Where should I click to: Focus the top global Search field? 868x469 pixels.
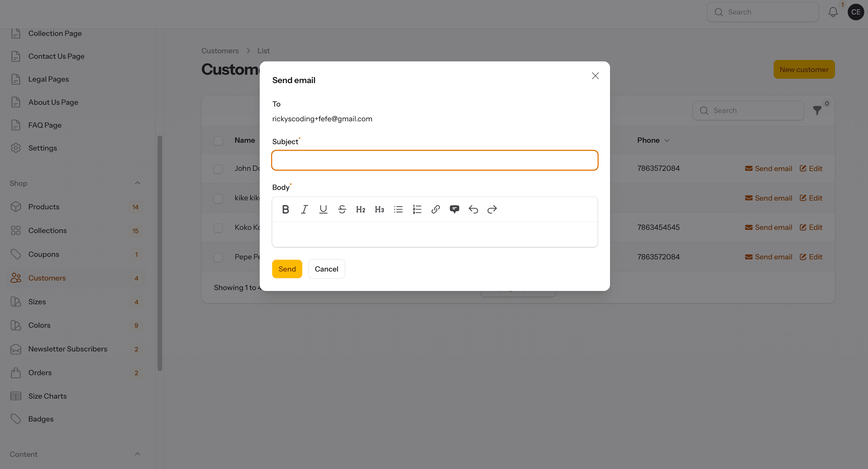[x=763, y=12]
